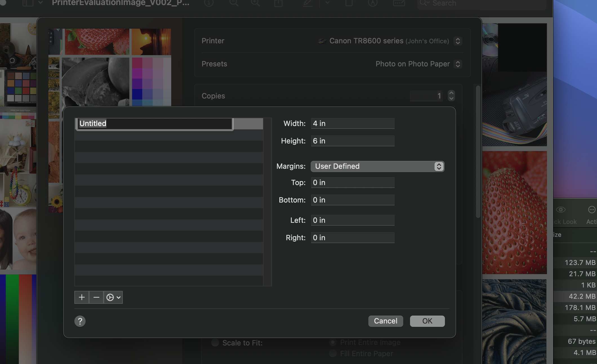Click the Copies stepper arrows

(451, 96)
